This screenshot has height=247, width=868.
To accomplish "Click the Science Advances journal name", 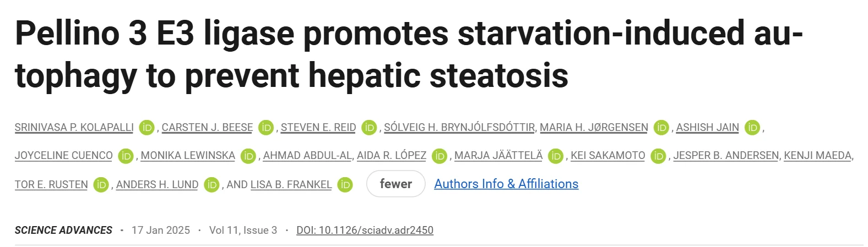I will point(63,230).
